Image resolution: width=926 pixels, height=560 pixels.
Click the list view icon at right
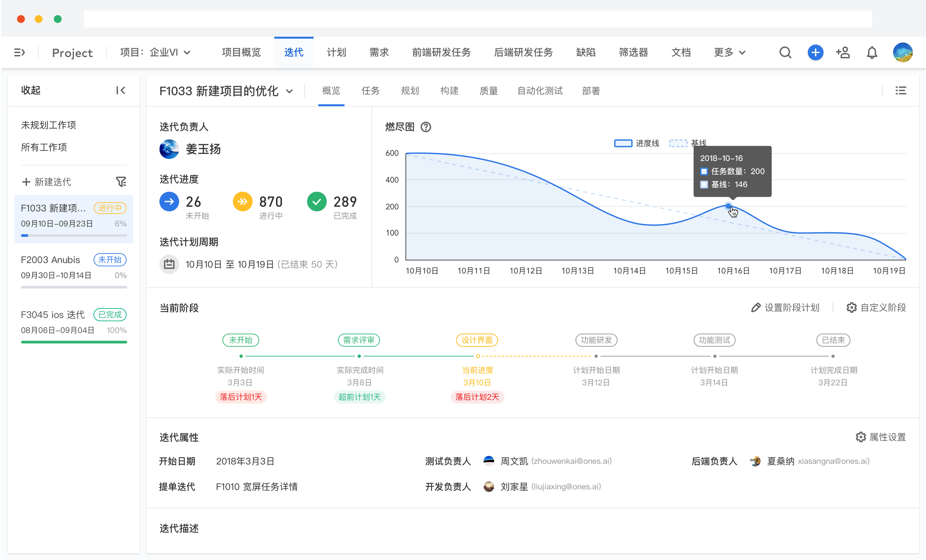tap(900, 91)
